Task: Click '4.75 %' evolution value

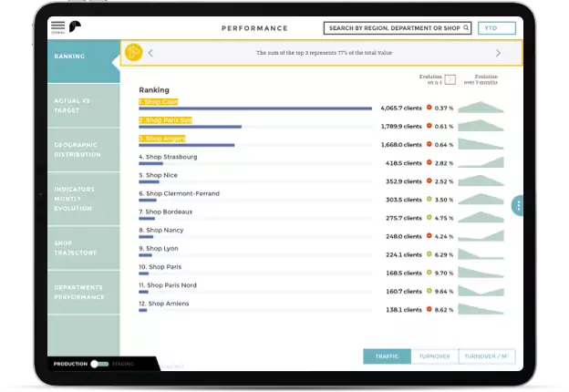Action: (x=444, y=218)
